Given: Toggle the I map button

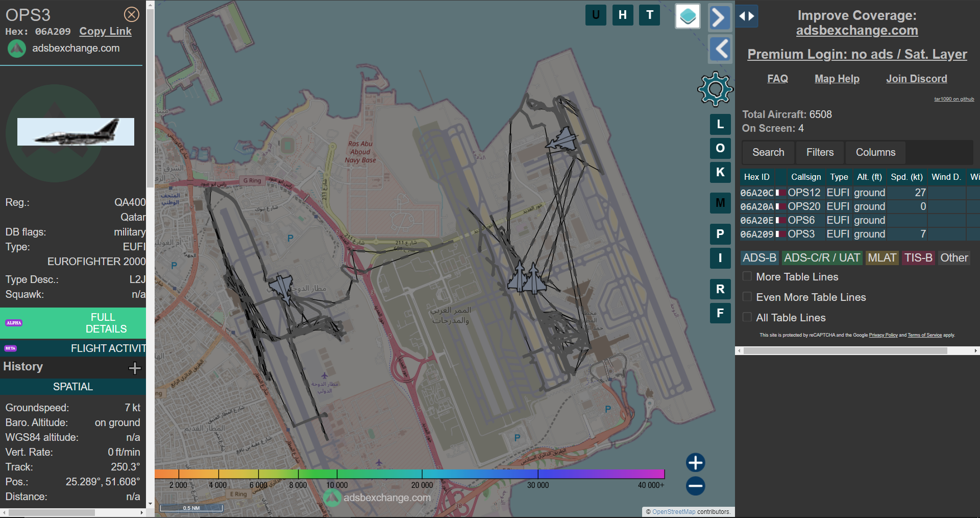Looking at the screenshot, I should tap(720, 258).
